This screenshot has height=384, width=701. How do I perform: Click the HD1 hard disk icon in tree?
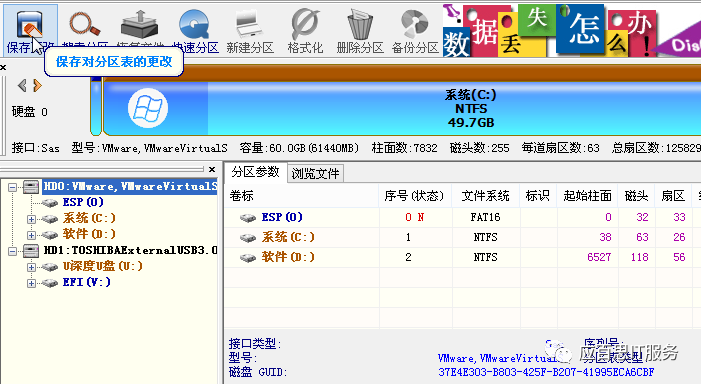(31, 251)
